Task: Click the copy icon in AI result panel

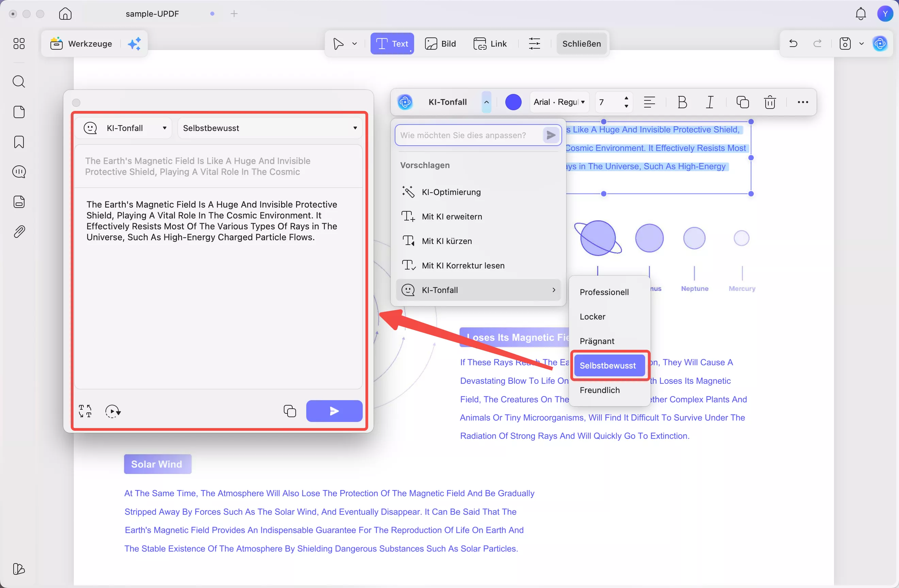Action: [x=289, y=411]
